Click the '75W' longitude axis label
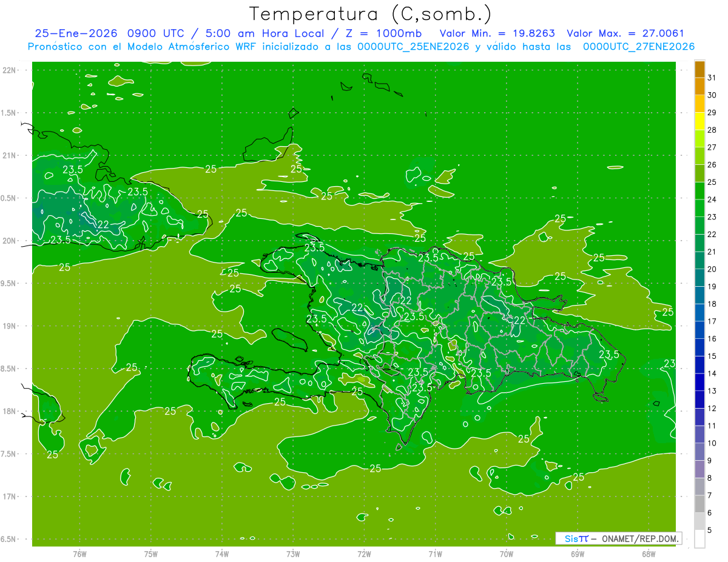Image resolution: width=728 pixels, height=562 pixels. point(151,554)
